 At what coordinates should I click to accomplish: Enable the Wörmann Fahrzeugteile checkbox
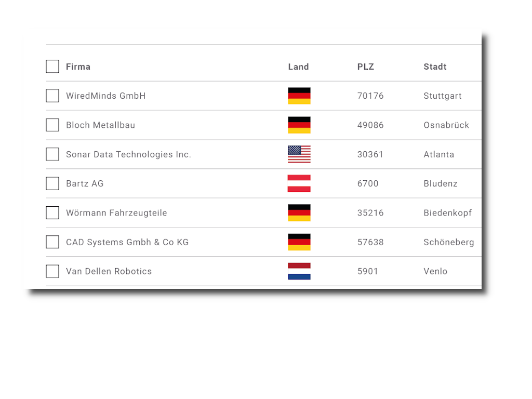[52, 212]
